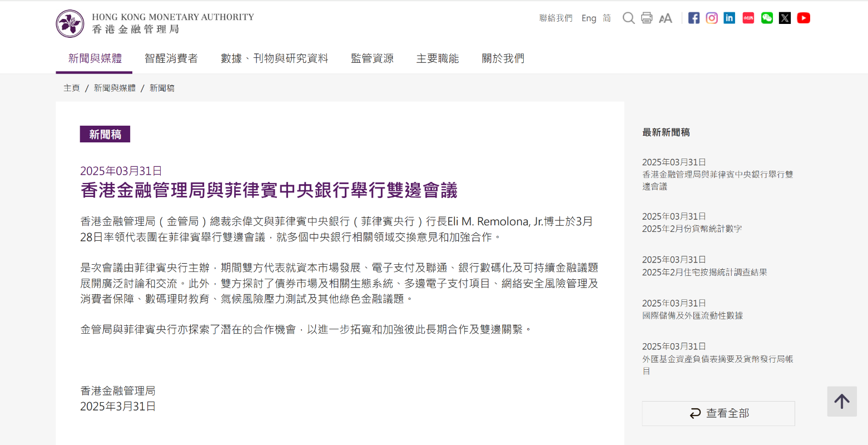
Task: Open 2025年2月份貨幣統計數字 press release
Action: click(692, 229)
